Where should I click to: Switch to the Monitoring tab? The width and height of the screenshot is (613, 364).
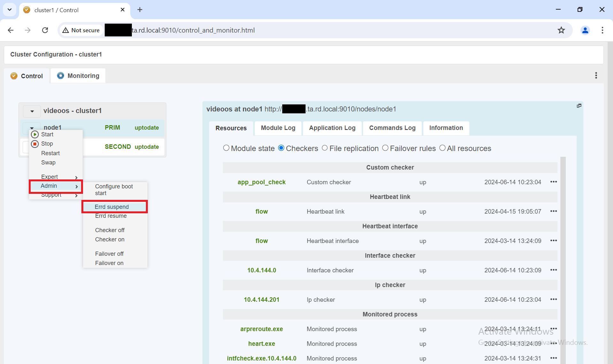point(78,76)
